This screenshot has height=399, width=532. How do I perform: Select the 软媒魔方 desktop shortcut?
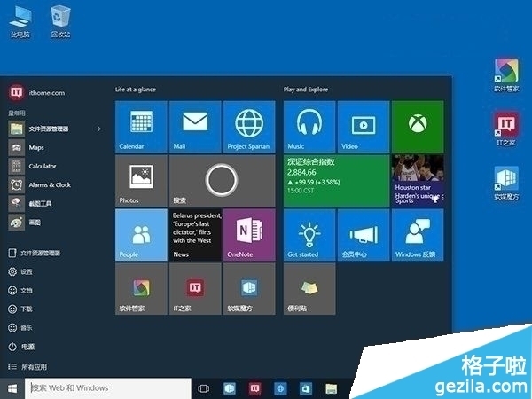[x=506, y=184]
